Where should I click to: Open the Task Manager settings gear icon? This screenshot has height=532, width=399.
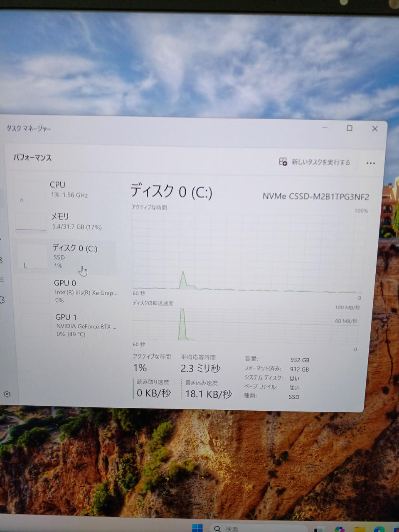pyautogui.click(x=7, y=394)
